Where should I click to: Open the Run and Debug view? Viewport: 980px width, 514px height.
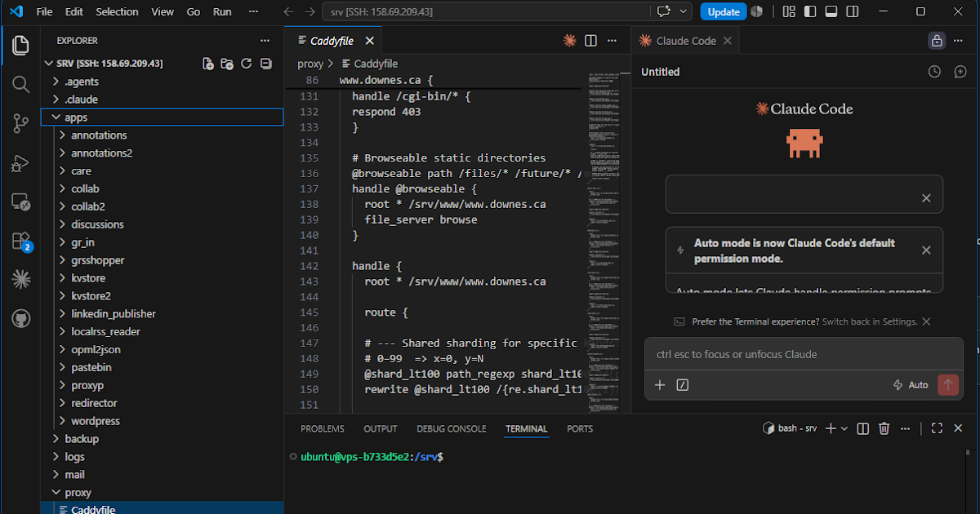20,163
